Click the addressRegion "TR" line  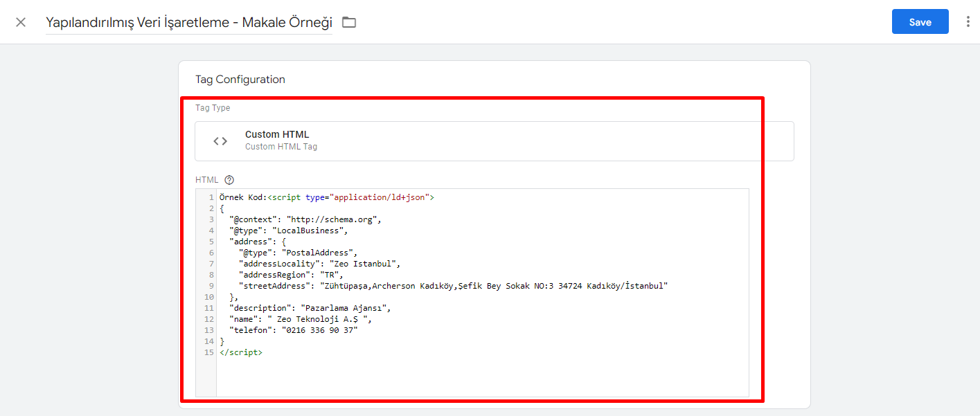pos(291,275)
